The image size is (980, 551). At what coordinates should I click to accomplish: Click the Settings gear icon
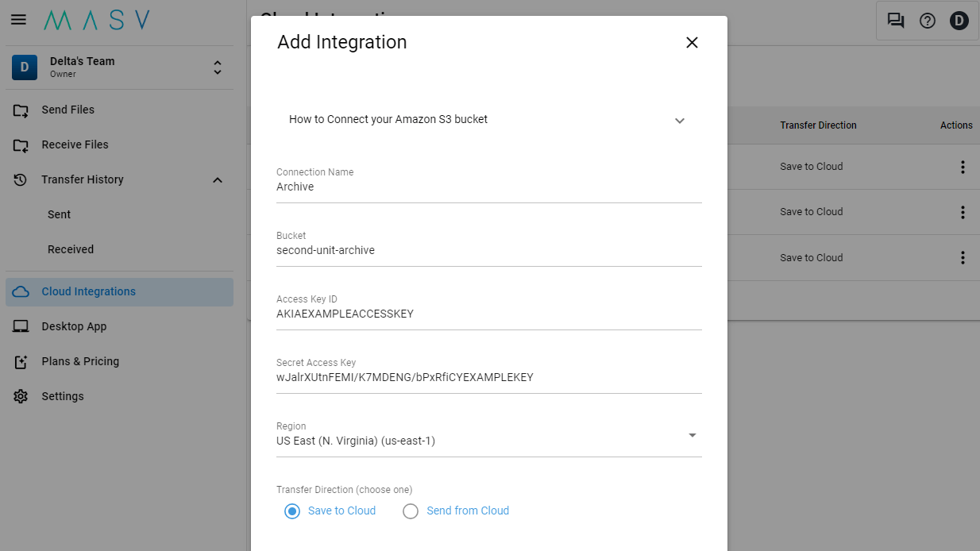pyautogui.click(x=21, y=396)
